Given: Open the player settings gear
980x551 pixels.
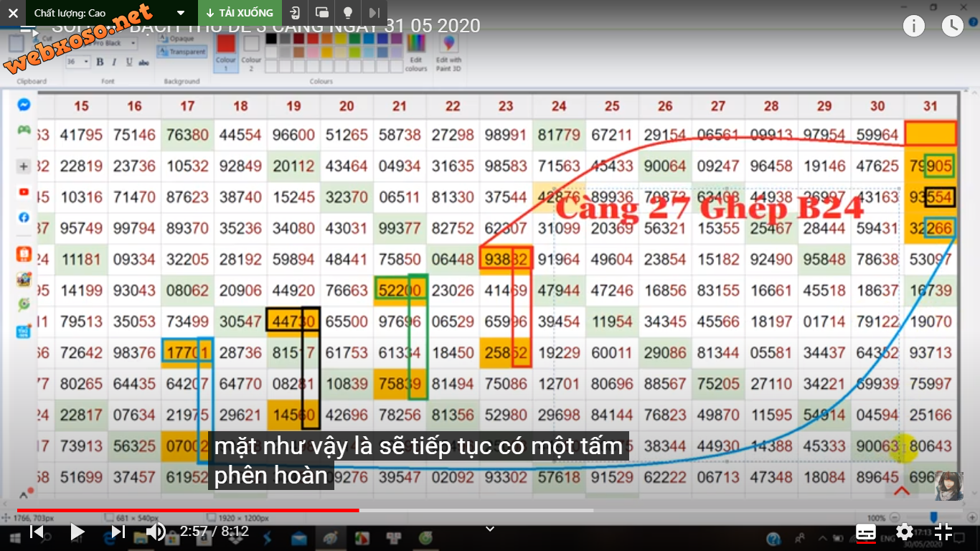Looking at the screenshot, I should point(905,532).
